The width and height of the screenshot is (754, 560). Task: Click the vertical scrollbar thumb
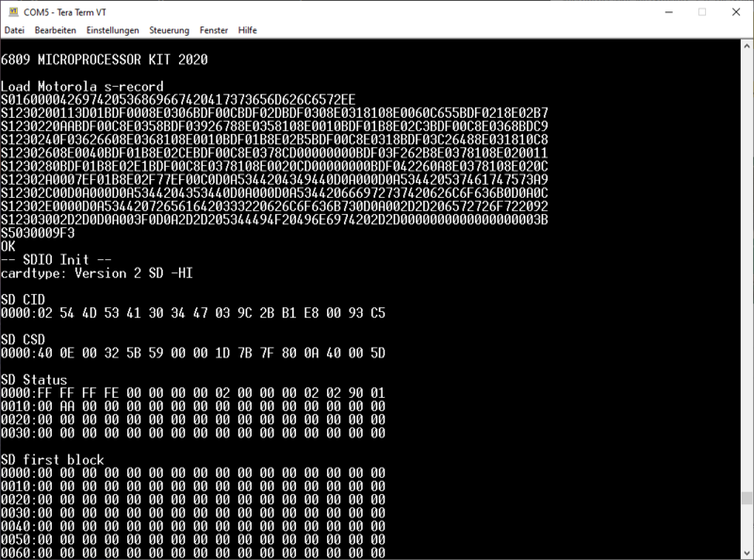[x=746, y=498]
